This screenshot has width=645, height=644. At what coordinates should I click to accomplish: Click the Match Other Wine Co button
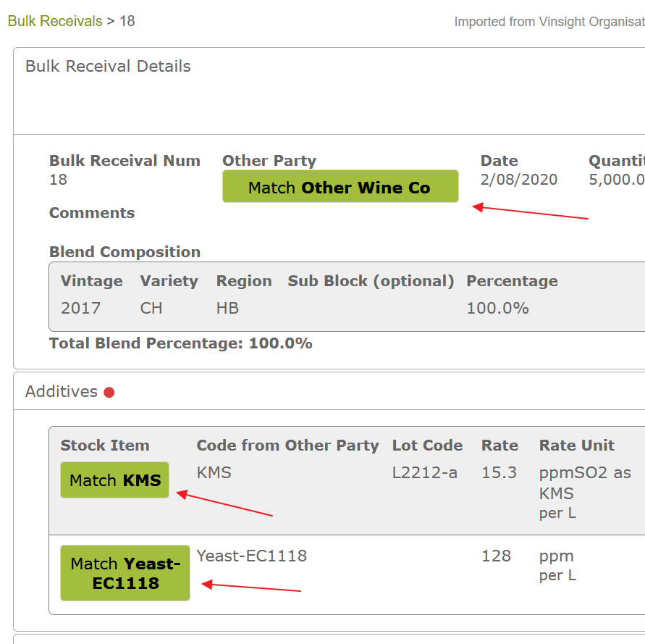click(340, 186)
